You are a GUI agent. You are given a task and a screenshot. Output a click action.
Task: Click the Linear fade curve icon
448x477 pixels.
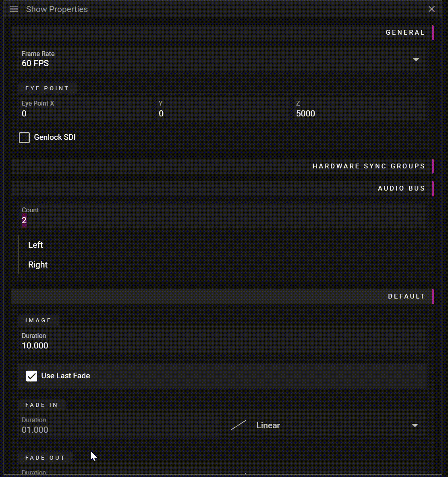point(238,425)
